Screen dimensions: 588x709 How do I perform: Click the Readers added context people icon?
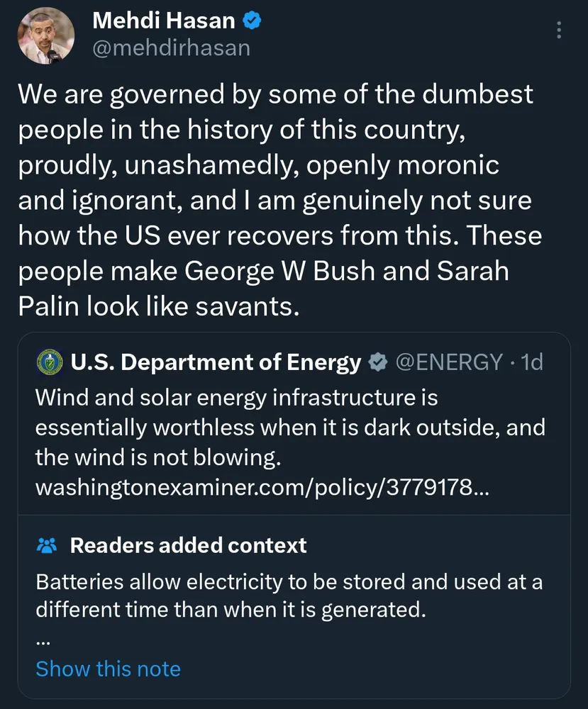click(x=47, y=545)
